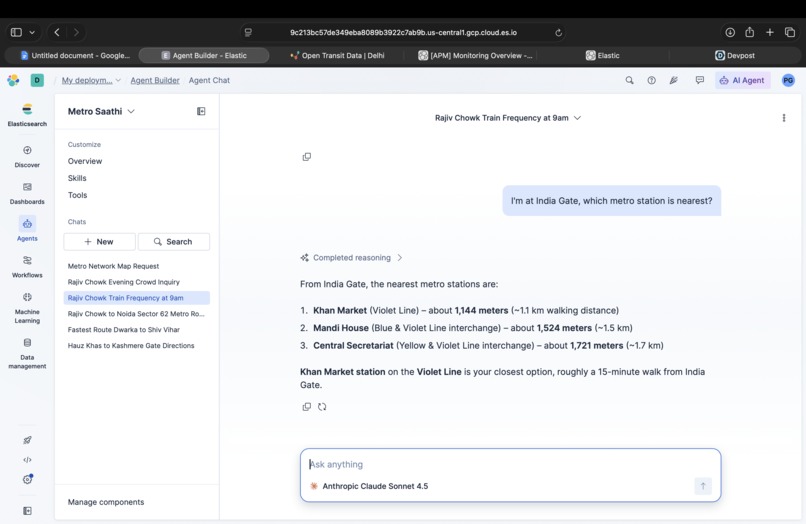Open Machine Learning in the sidebar
This screenshot has width=806, height=524.
point(27,308)
